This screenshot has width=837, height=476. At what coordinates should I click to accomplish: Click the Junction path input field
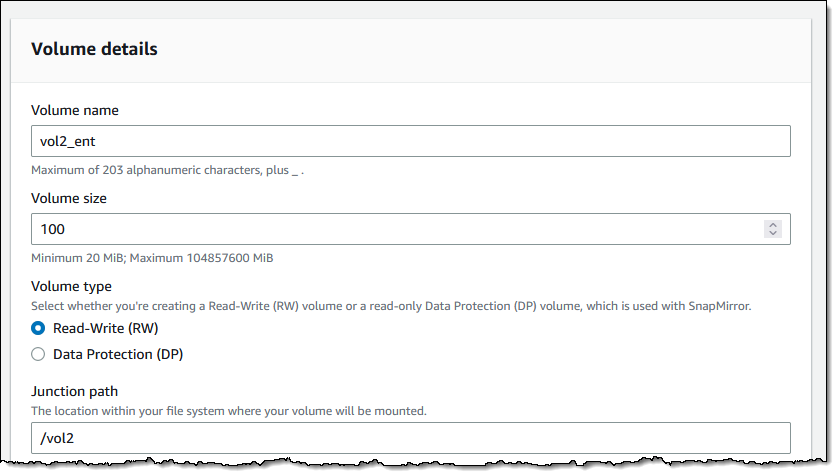pyautogui.click(x=410, y=438)
